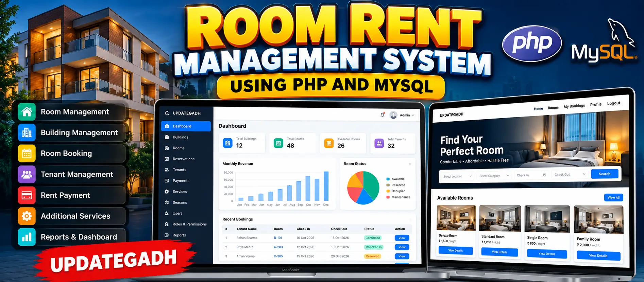Click the Check In date field
This screenshot has height=282, width=644.
coord(531,175)
